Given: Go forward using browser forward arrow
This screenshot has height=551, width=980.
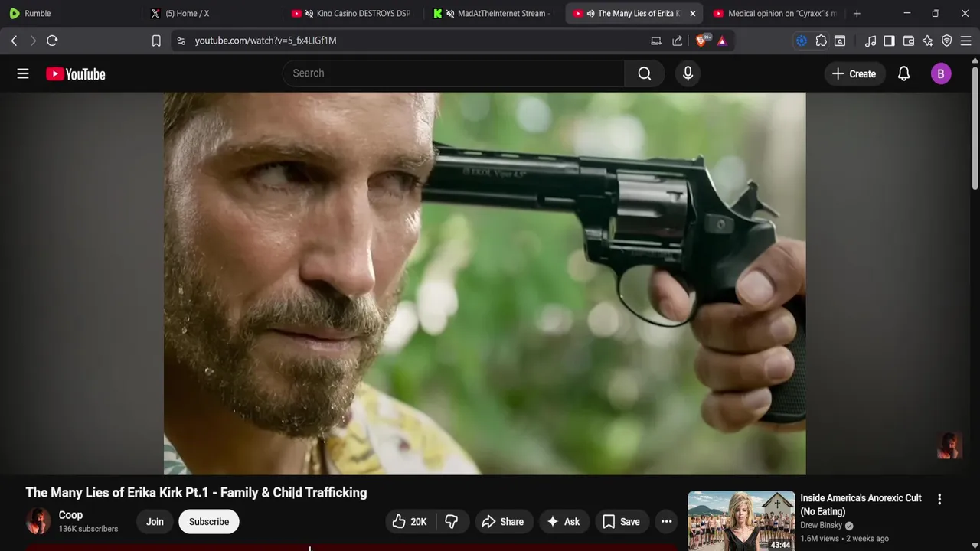Looking at the screenshot, I should pos(33,41).
